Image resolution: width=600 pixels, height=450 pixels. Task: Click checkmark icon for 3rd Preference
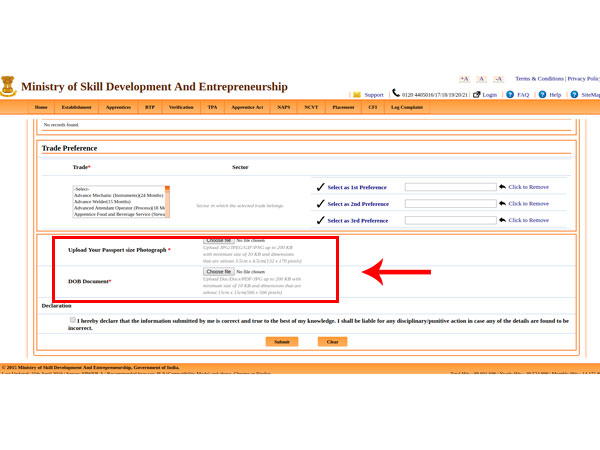pyautogui.click(x=320, y=220)
